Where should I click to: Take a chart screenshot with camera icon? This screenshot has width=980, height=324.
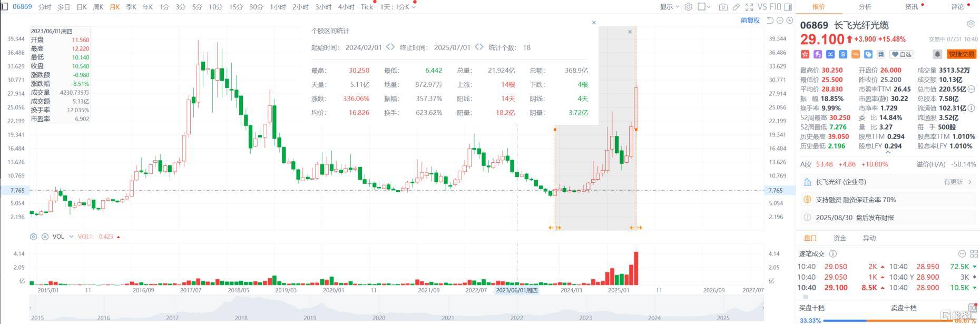723,7
